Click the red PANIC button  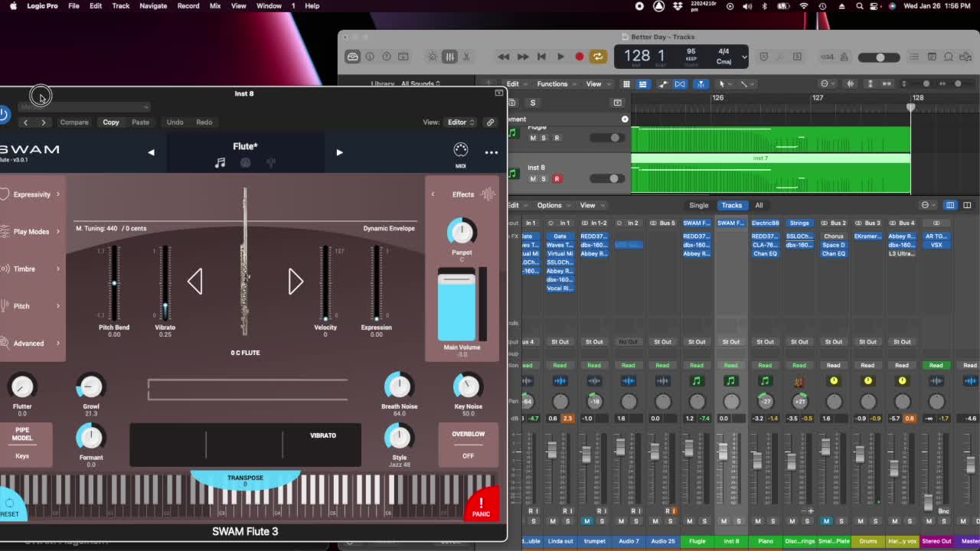[x=481, y=506]
